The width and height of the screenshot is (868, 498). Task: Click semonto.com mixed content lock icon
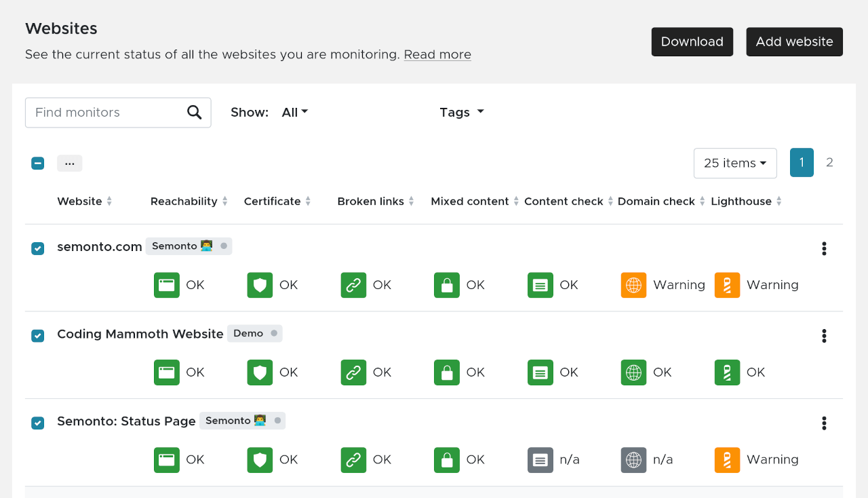click(447, 286)
